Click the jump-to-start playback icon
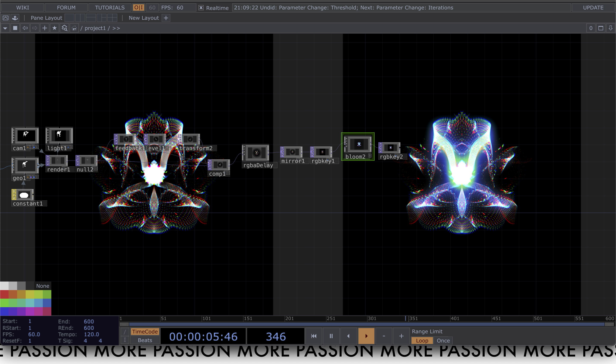 pos(314,336)
